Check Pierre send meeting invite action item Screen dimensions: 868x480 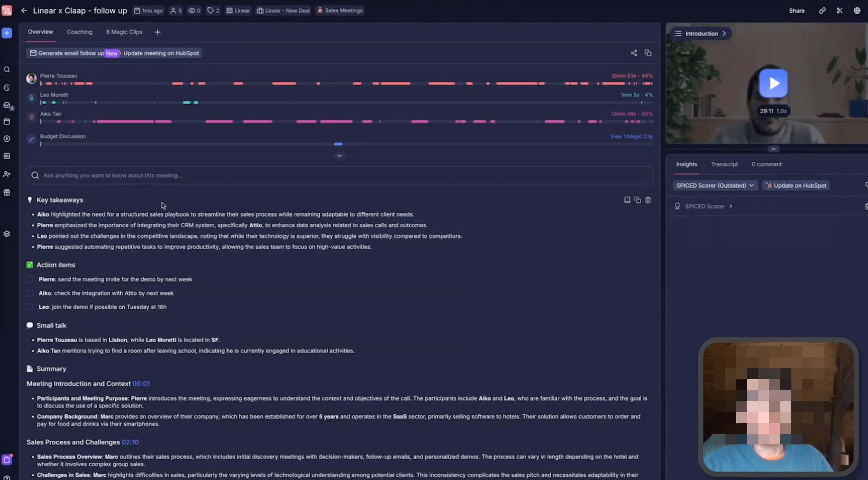(x=30, y=279)
